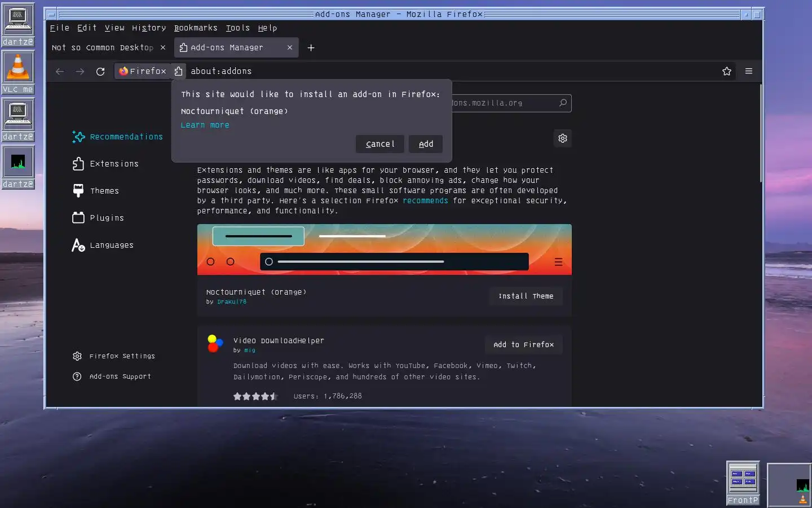
Task: Click Install Theme for Noctourniquet
Action: (x=526, y=296)
